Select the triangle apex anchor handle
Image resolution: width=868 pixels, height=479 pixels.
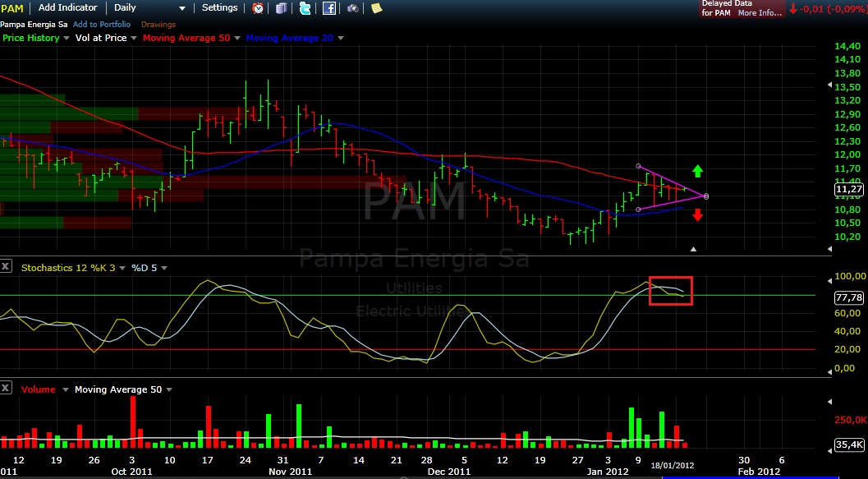705,196
